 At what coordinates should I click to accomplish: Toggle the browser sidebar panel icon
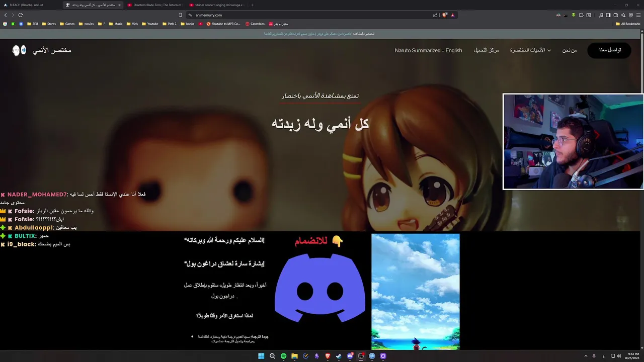[x=608, y=15]
